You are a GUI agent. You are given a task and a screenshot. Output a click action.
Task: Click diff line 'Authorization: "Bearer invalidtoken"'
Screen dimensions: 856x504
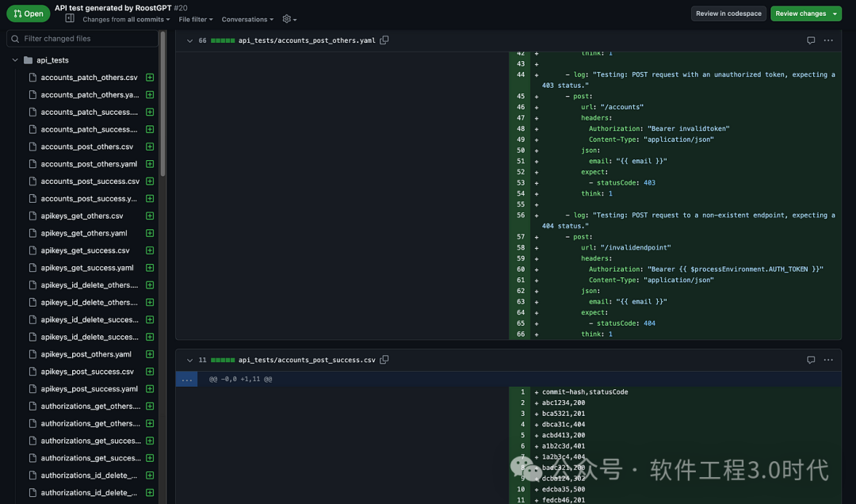point(659,129)
